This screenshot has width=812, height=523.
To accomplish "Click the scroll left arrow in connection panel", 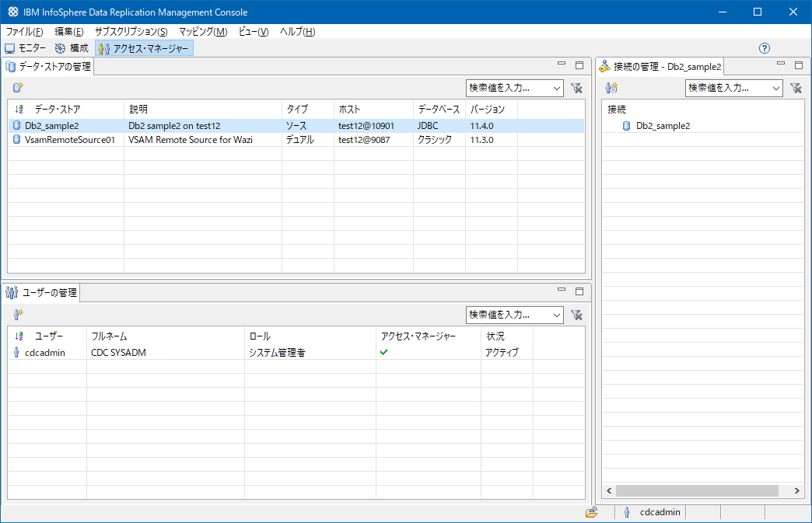I will coord(609,490).
